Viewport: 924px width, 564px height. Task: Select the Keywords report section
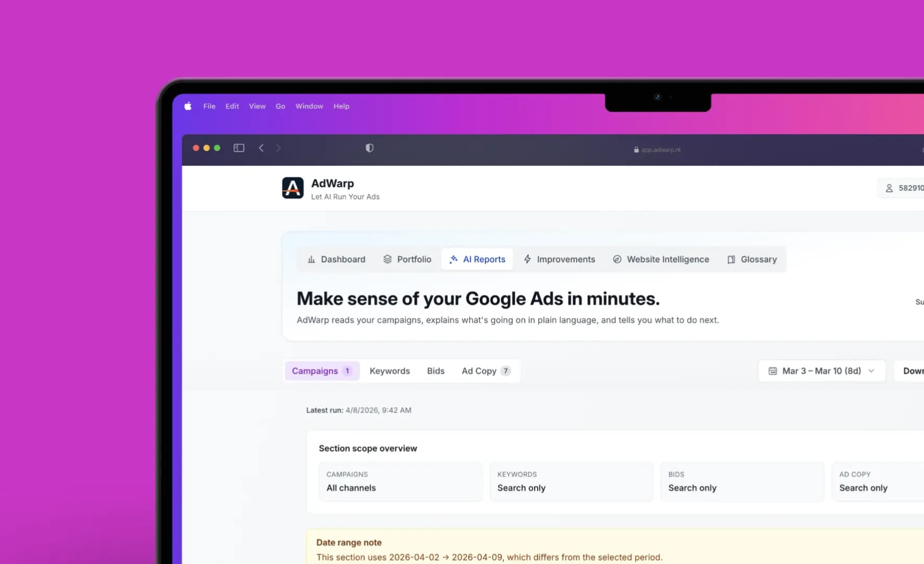tap(389, 371)
